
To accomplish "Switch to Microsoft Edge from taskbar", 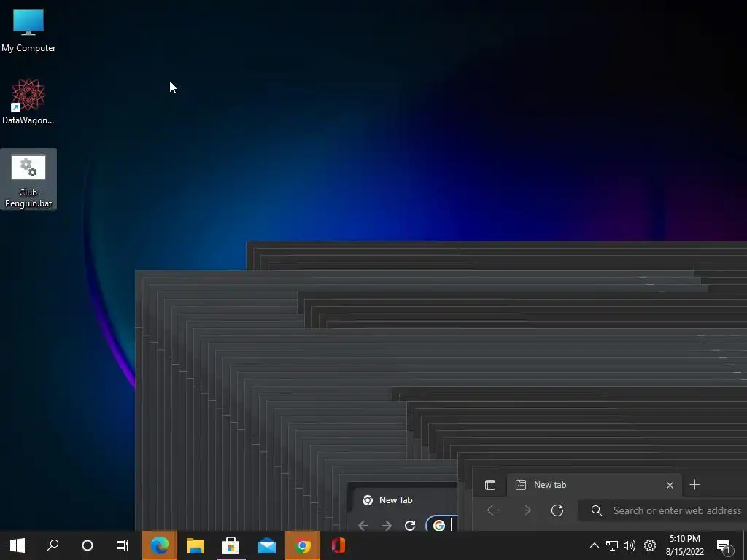I will point(160,545).
